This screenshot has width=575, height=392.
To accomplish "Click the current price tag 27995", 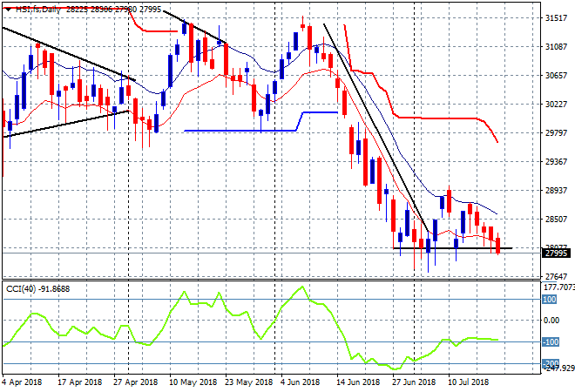I will [556, 253].
